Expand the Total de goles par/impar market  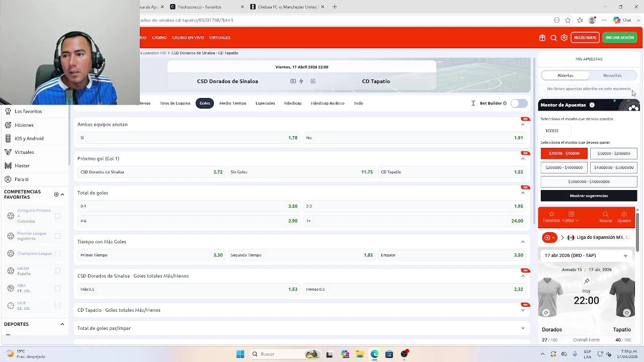pyautogui.click(x=523, y=328)
